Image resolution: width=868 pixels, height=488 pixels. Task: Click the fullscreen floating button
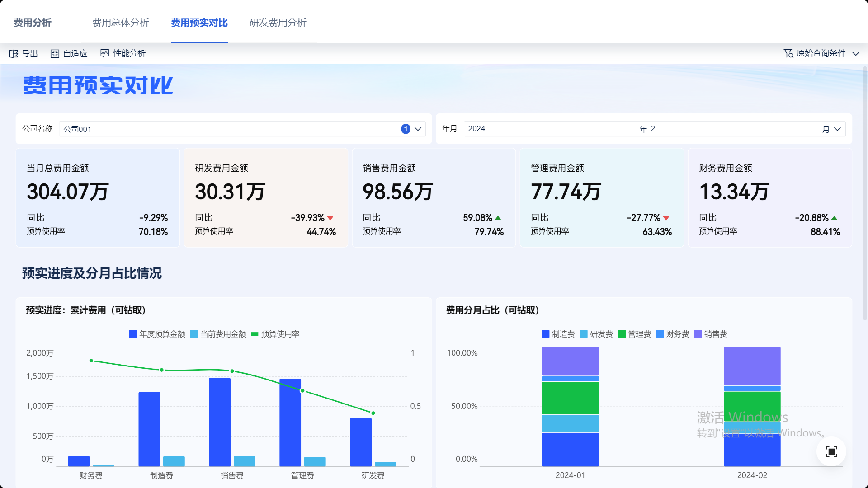tap(831, 451)
